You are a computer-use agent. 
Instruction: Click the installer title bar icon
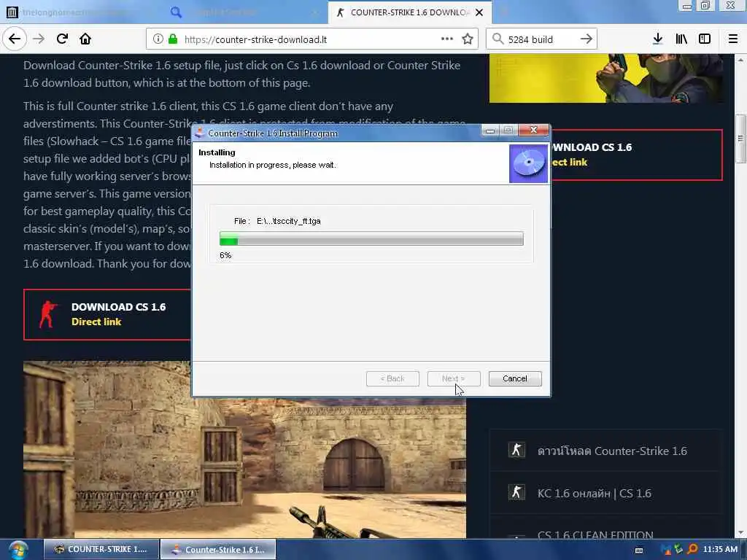click(200, 133)
